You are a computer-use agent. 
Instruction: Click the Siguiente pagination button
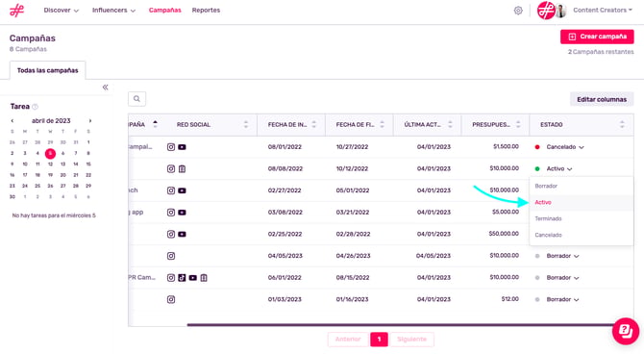point(412,340)
